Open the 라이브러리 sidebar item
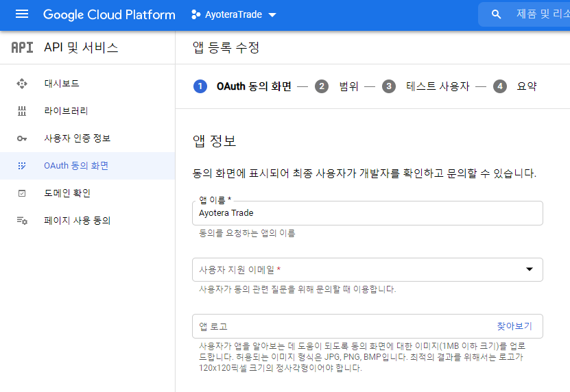Image resolution: width=570 pixels, height=392 pixels. [x=87, y=111]
